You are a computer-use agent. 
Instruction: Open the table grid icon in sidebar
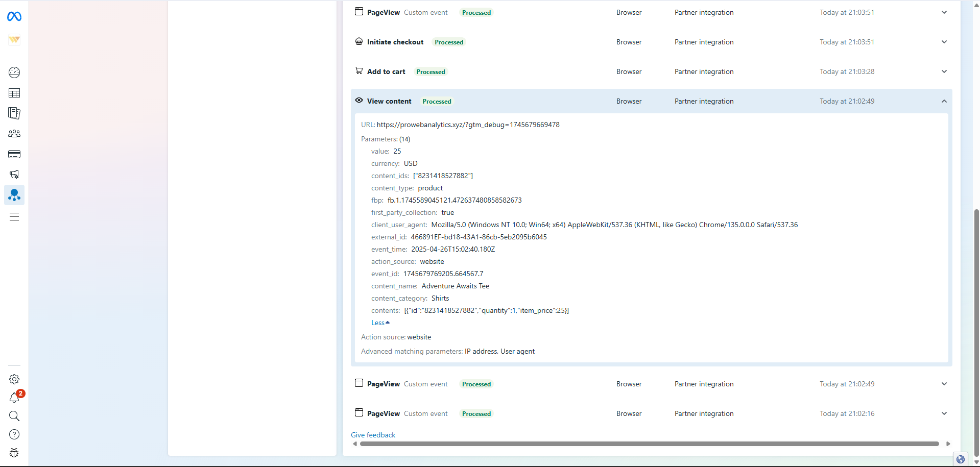14,93
